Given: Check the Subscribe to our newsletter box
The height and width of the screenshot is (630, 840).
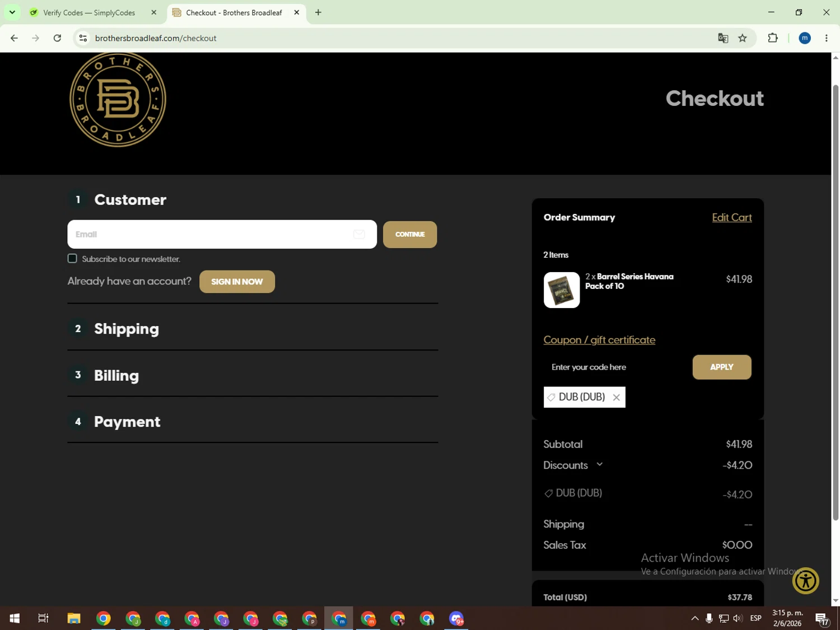Looking at the screenshot, I should click(x=72, y=259).
